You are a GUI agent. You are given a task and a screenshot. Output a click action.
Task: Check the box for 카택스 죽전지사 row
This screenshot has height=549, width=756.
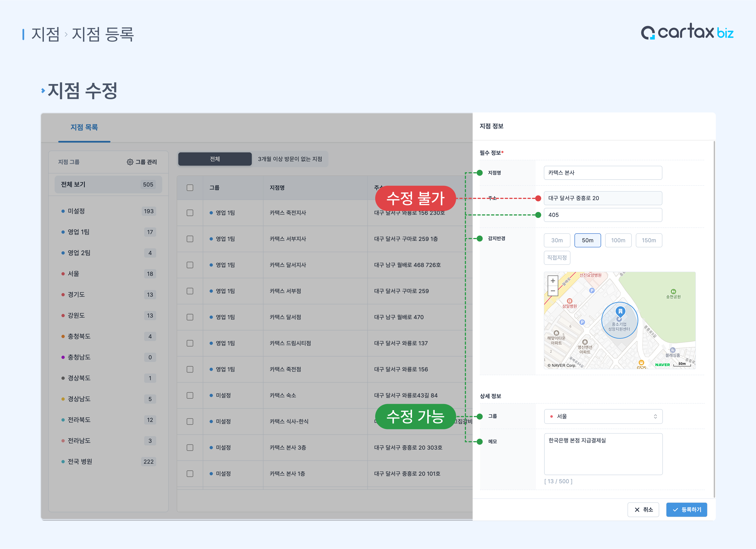[x=190, y=213]
